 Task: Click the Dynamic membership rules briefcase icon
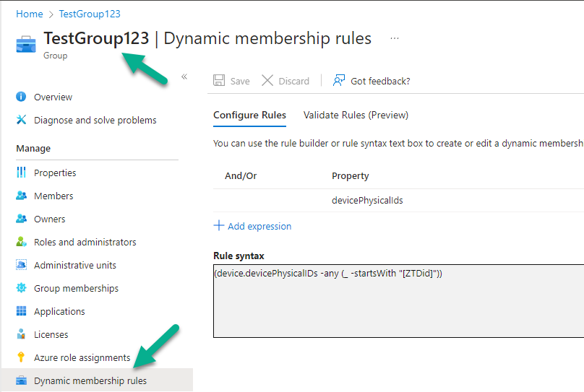click(x=21, y=380)
